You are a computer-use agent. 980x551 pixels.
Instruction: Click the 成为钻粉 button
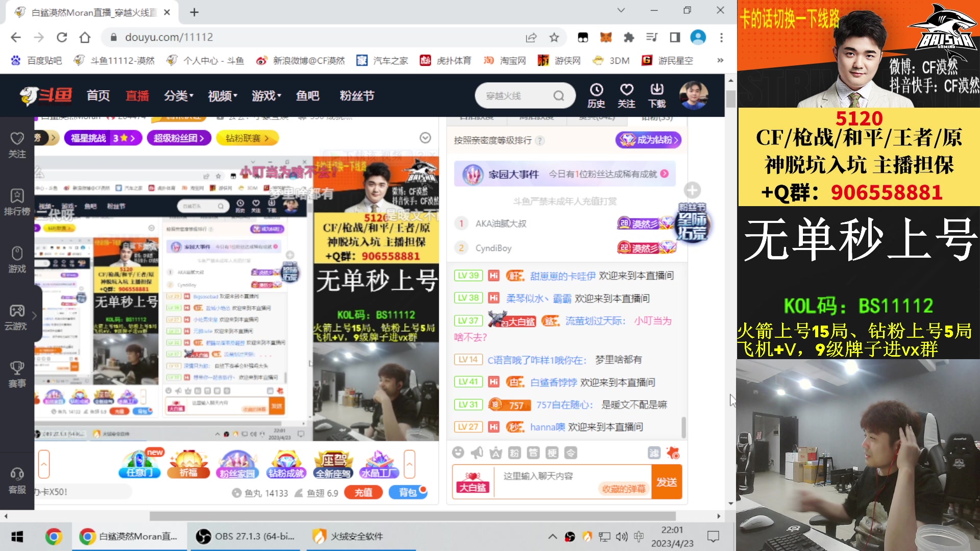648,140
